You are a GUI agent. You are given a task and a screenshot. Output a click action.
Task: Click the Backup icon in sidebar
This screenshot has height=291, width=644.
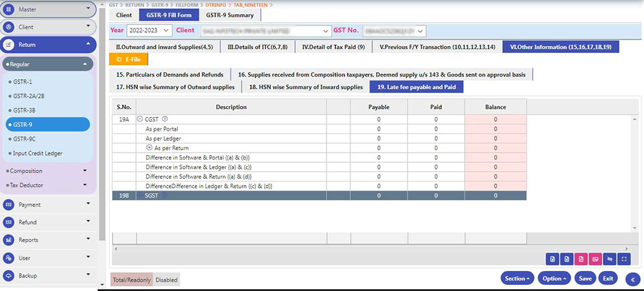point(9,276)
